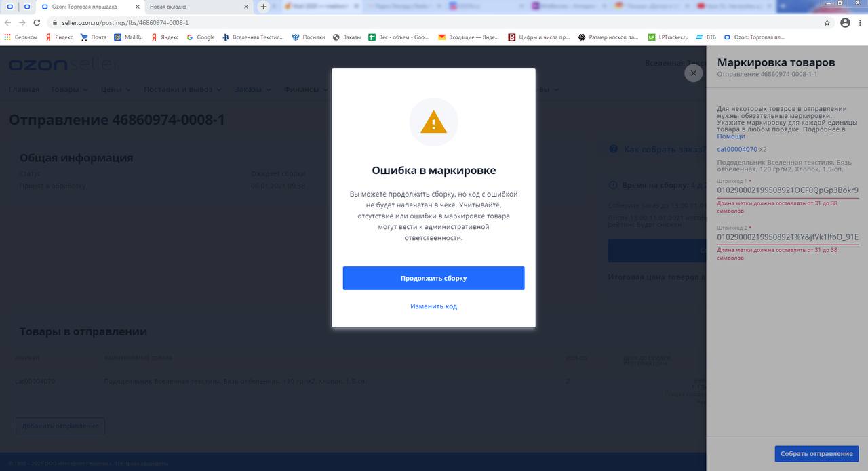Viewport: 868px width, 471px height.
Task: Open the Помощи help link
Action: (x=731, y=136)
